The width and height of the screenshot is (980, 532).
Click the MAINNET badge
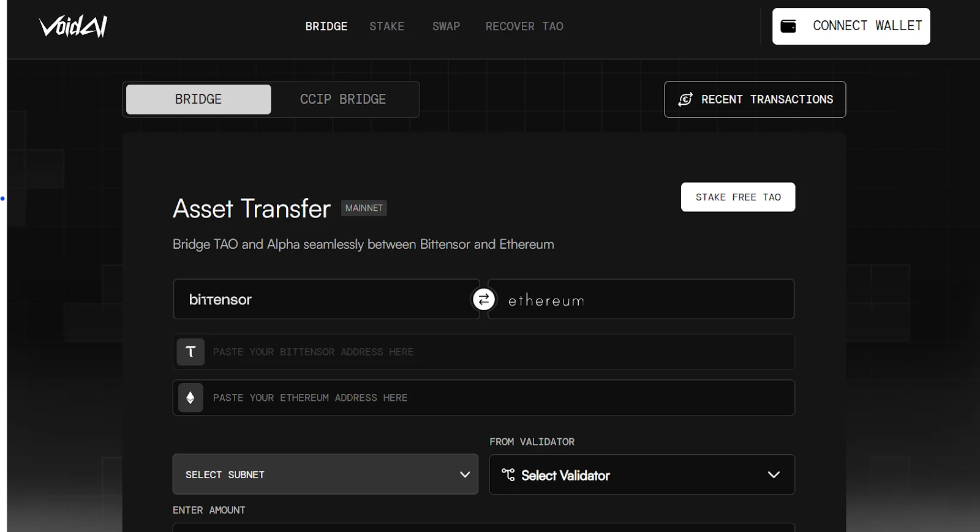pyautogui.click(x=364, y=208)
